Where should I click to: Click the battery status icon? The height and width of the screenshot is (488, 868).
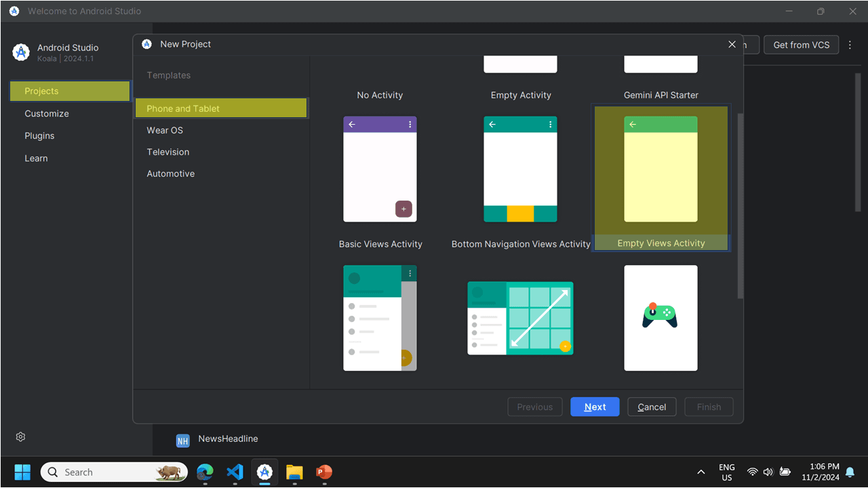pos(785,472)
